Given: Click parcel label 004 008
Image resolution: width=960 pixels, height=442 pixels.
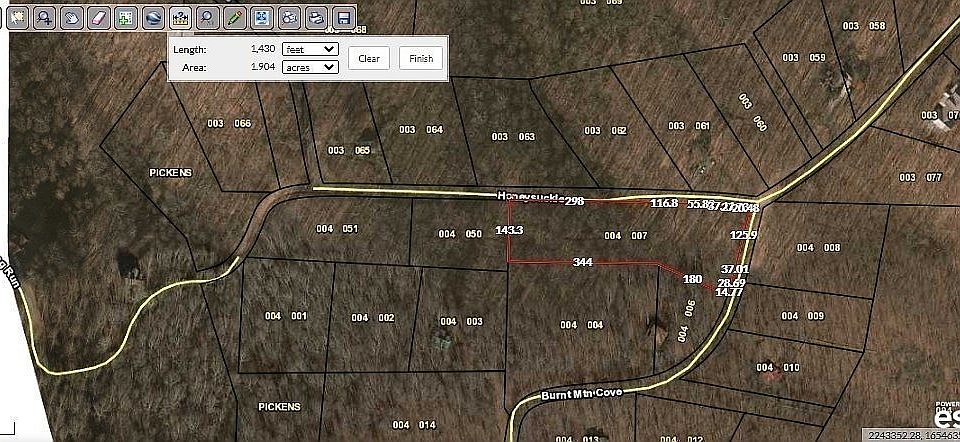Looking at the screenshot, I should [819, 247].
